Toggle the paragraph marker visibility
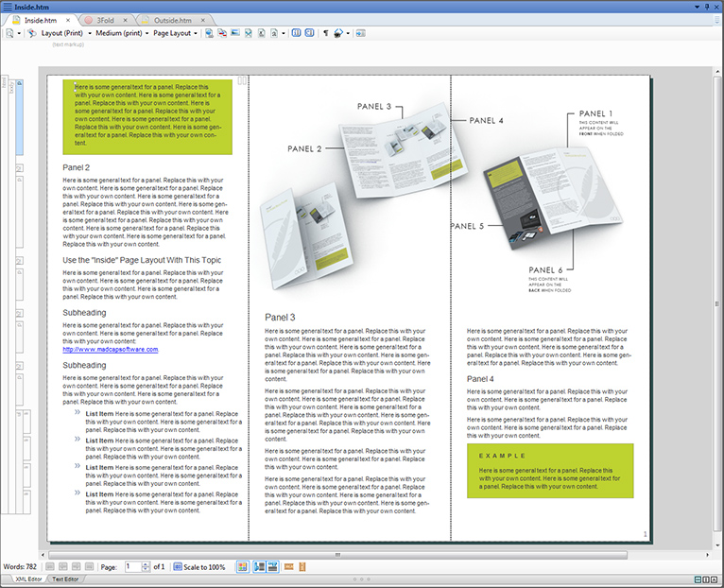This screenshot has height=588, width=724. point(326,33)
